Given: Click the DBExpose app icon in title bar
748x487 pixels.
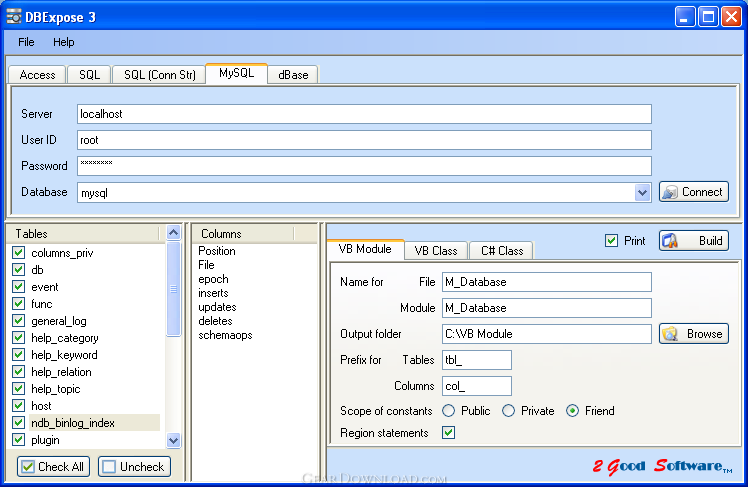Looking at the screenshot, I should click(x=14, y=17).
